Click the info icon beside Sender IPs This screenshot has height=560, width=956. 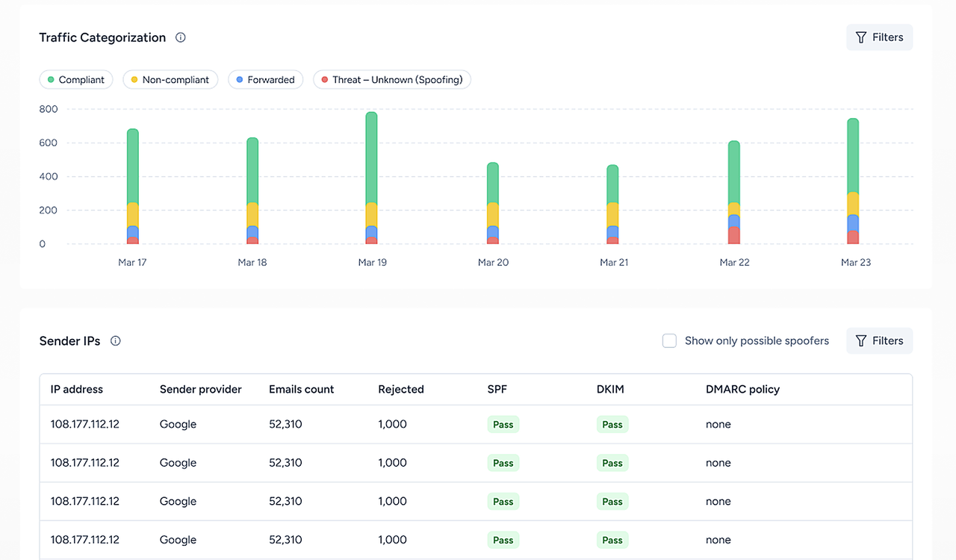(115, 340)
